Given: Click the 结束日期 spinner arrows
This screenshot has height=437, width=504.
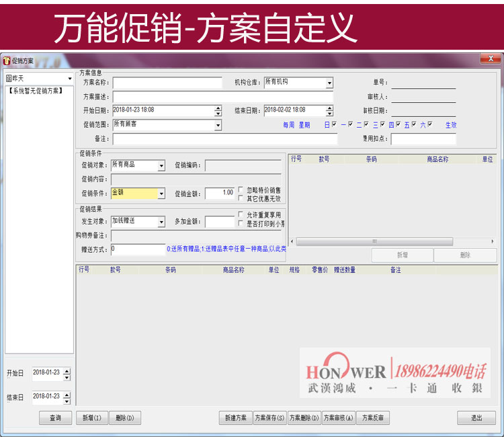Looking at the screenshot, I should coord(329,111).
